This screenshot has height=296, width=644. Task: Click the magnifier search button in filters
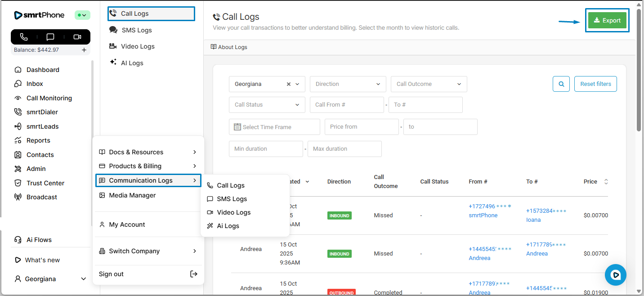pyautogui.click(x=561, y=84)
